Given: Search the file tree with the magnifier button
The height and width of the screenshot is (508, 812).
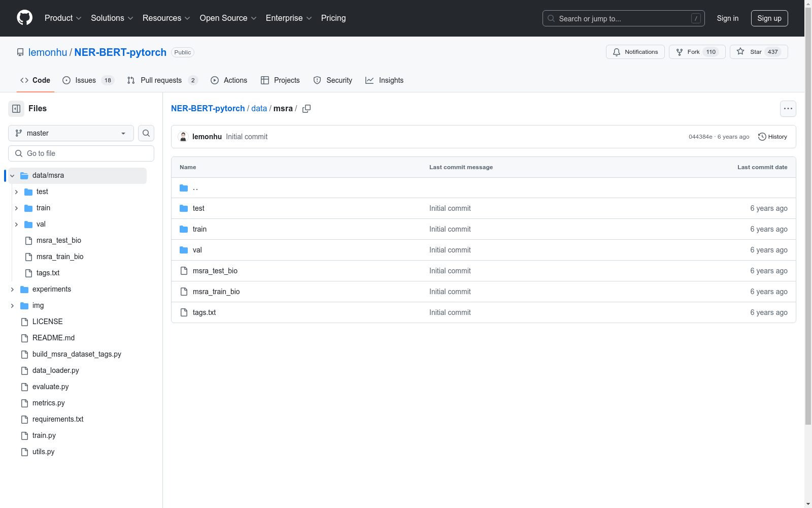Looking at the screenshot, I should pyautogui.click(x=146, y=133).
